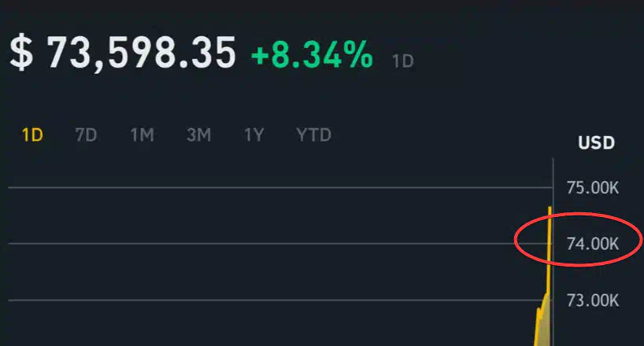Screen dimensions: 644x346
Task: Switch chart to the 7D range
Action: [x=87, y=135]
